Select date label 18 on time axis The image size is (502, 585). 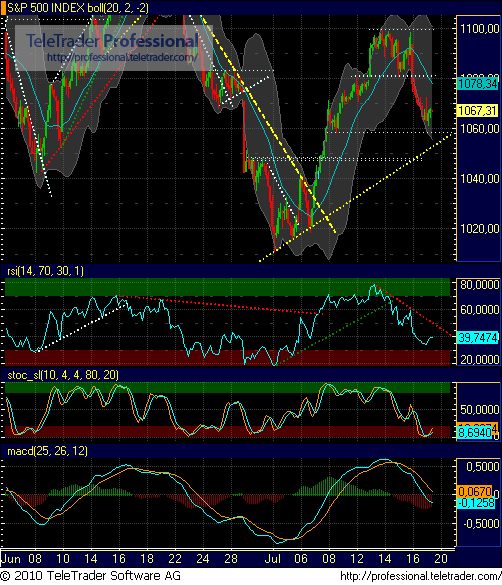(147, 559)
